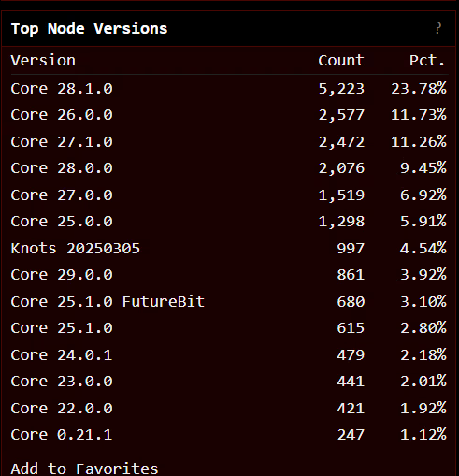Select the Core 26.0.0 version row
The image size is (459, 476).
(x=229, y=115)
